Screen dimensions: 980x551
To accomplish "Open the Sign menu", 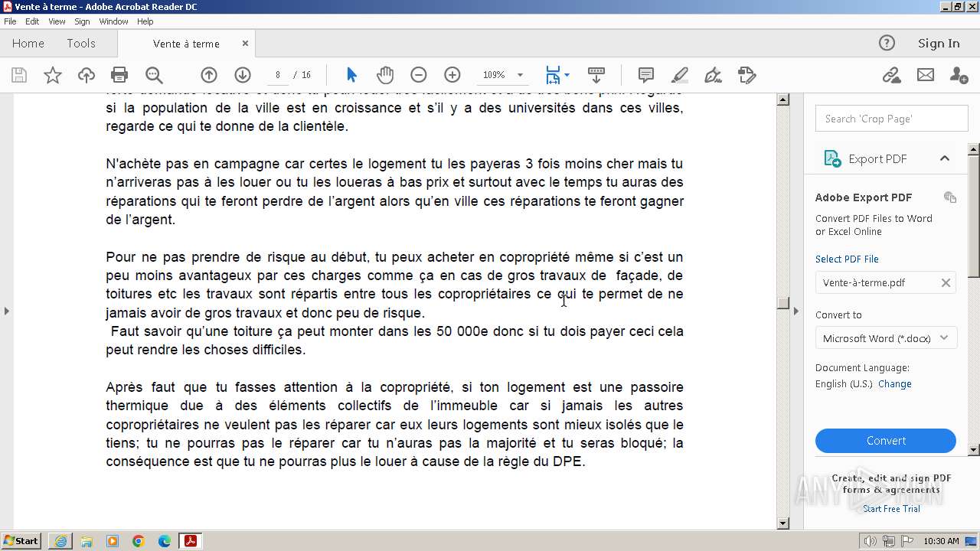I will (x=82, y=21).
